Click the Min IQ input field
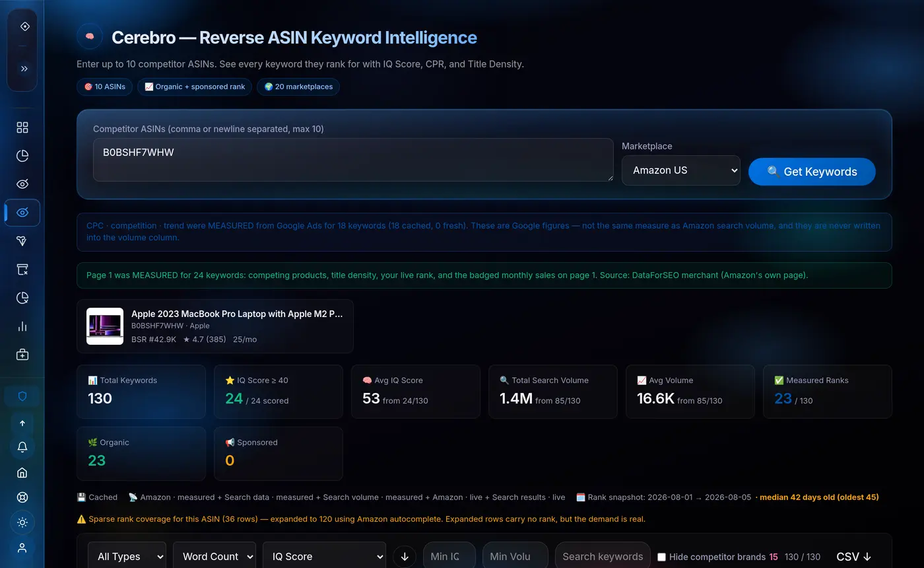Screen dimensions: 924x568 [449, 557]
